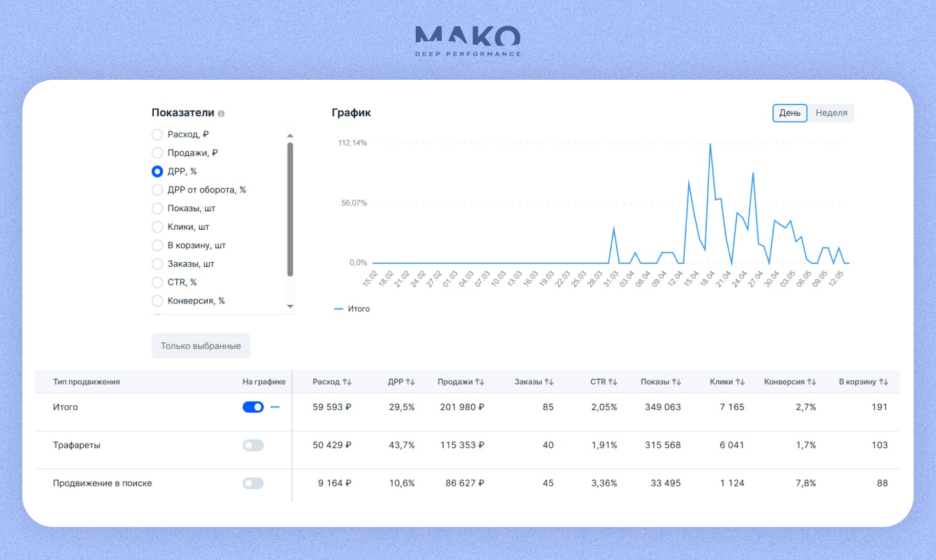Sort table by ДРР column arrows
936x560 pixels.
[x=410, y=382]
